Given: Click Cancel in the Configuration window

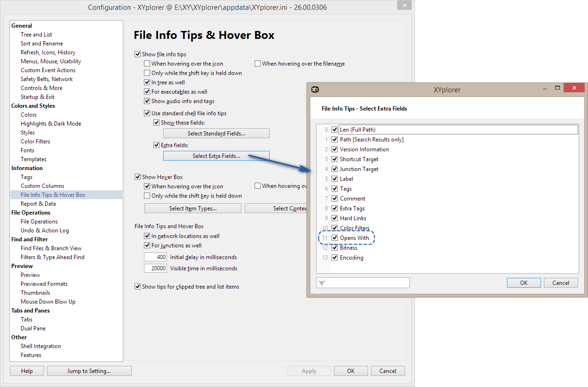Looking at the screenshot, I should 388,371.
